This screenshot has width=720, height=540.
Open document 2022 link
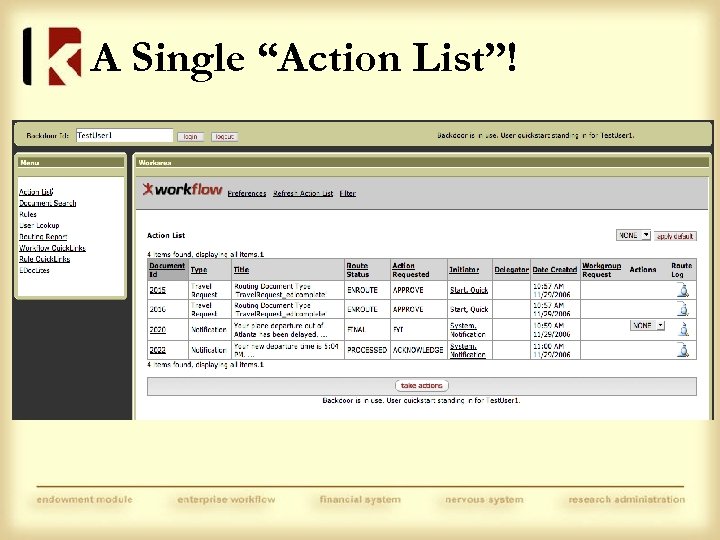point(158,350)
